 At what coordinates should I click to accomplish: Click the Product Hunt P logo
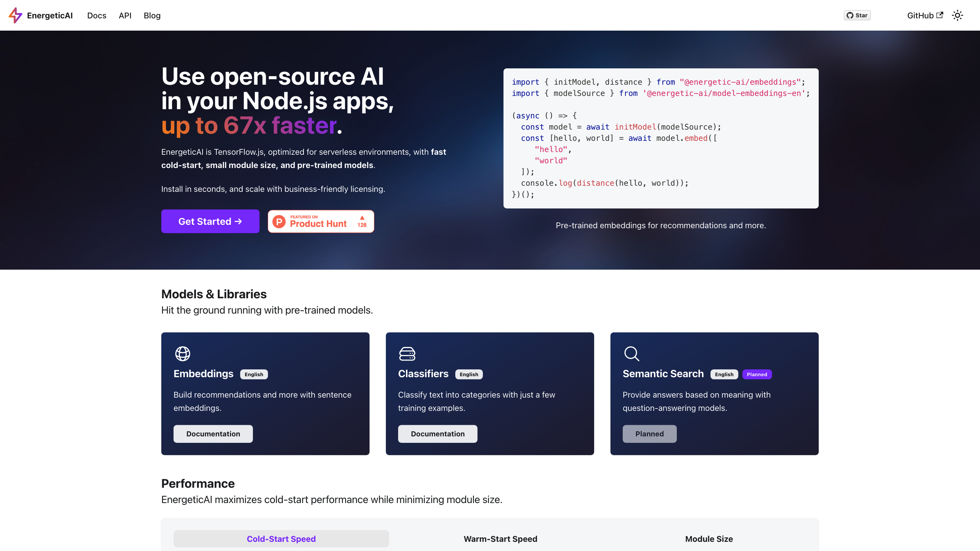[279, 221]
